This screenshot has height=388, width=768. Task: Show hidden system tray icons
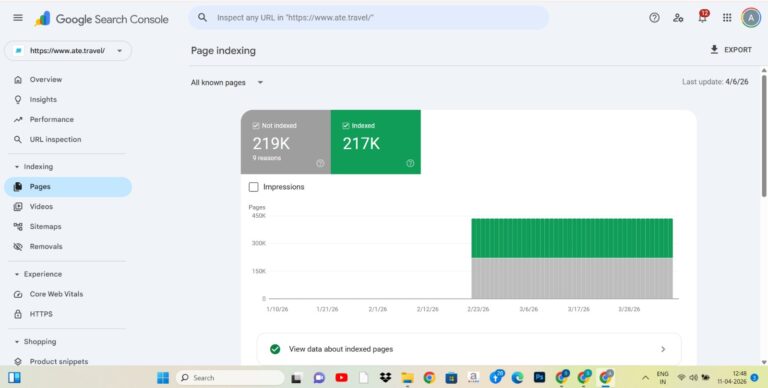pyautogui.click(x=646, y=378)
